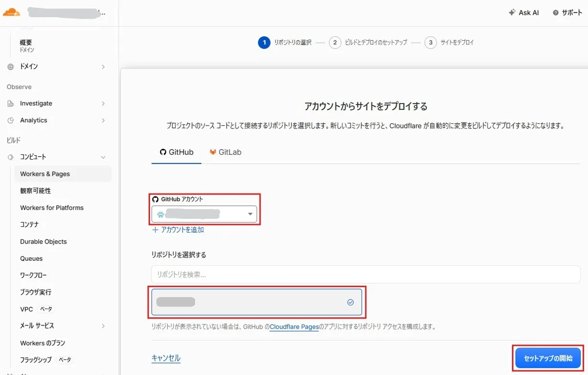The width and height of the screenshot is (588, 375).
Task: Click the Ask AI sparkle icon
Action: click(512, 12)
